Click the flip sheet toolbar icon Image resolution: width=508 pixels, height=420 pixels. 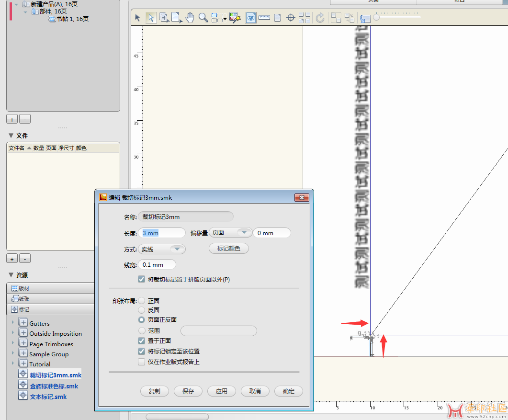[x=365, y=19]
